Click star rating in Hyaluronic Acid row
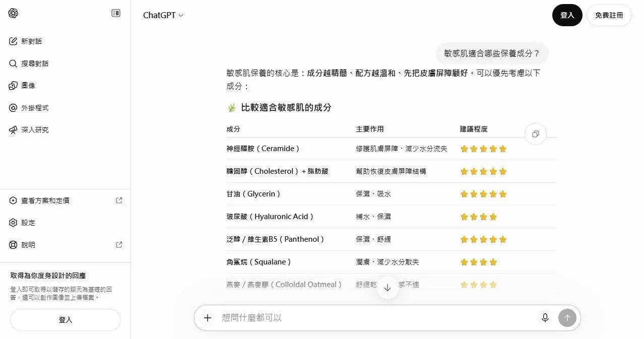This screenshot has width=644, height=339. 479,217
